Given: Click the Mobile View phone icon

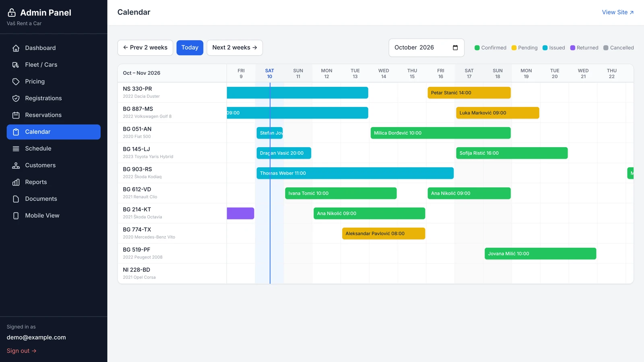Looking at the screenshot, I should 16,216.
